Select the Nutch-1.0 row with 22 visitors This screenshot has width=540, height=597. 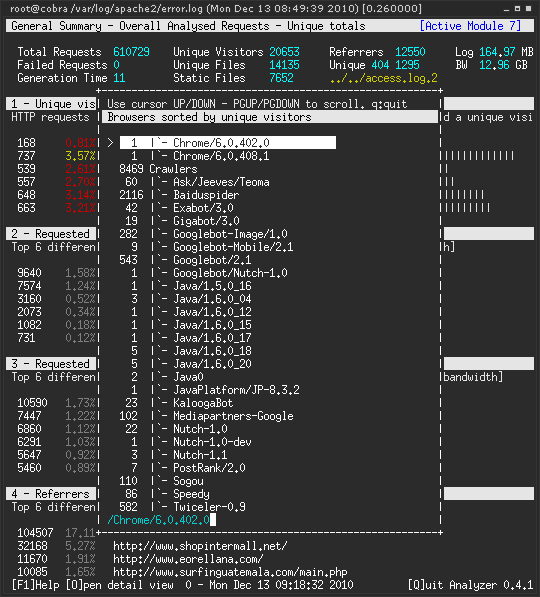tap(176, 428)
